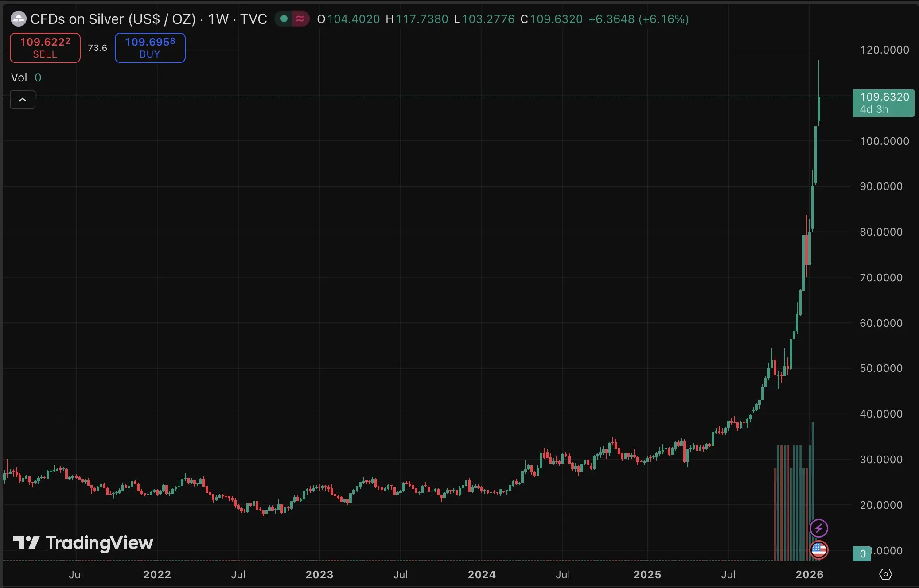Click the 100.0000 price axis label
919x588 pixels.
coord(884,141)
